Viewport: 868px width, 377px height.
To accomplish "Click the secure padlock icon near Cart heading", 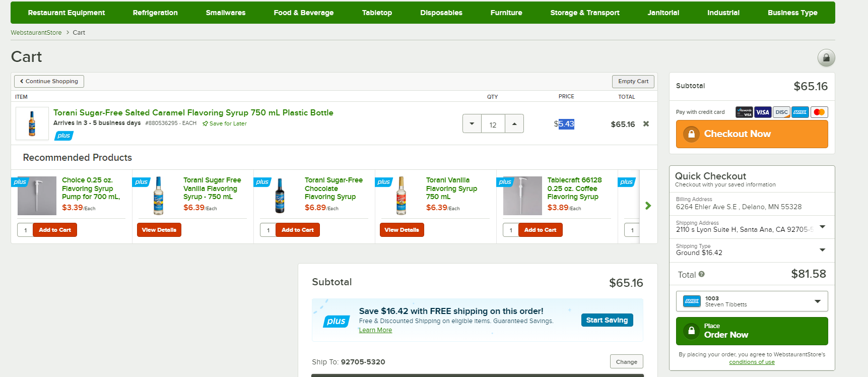I will point(826,57).
